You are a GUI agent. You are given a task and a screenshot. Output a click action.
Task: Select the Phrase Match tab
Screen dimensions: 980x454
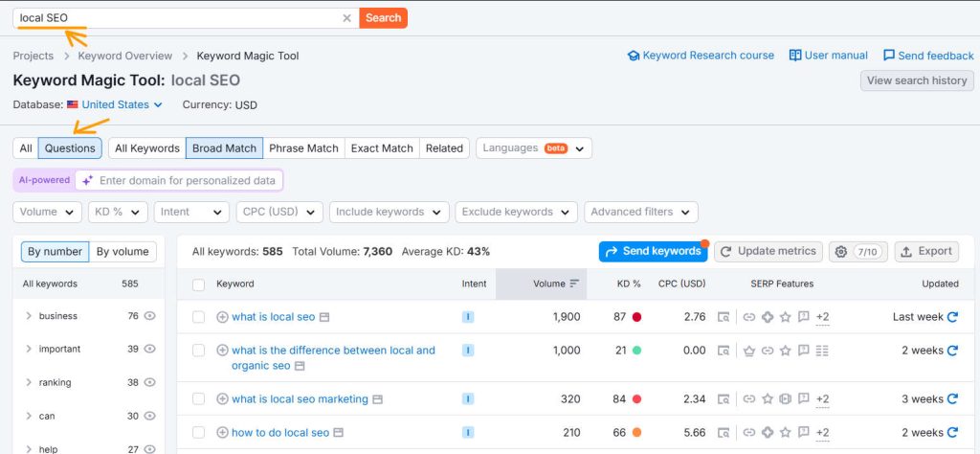point(303,148)
